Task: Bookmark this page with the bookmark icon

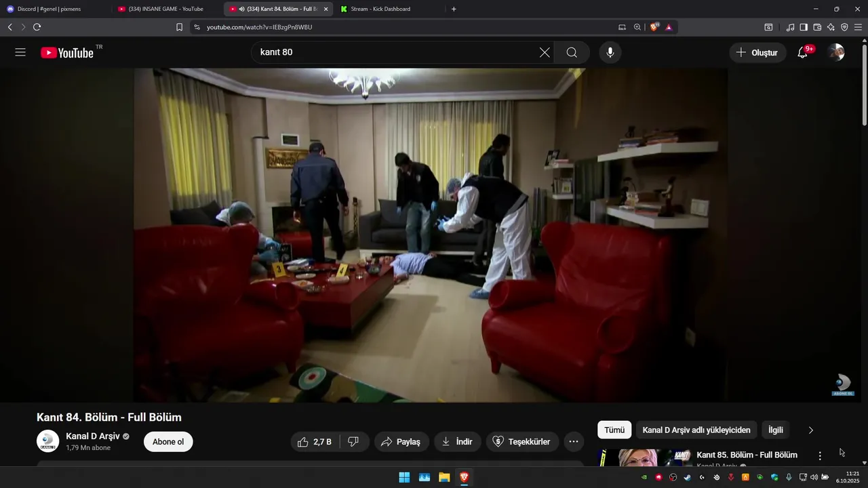Action: point(179,27)
